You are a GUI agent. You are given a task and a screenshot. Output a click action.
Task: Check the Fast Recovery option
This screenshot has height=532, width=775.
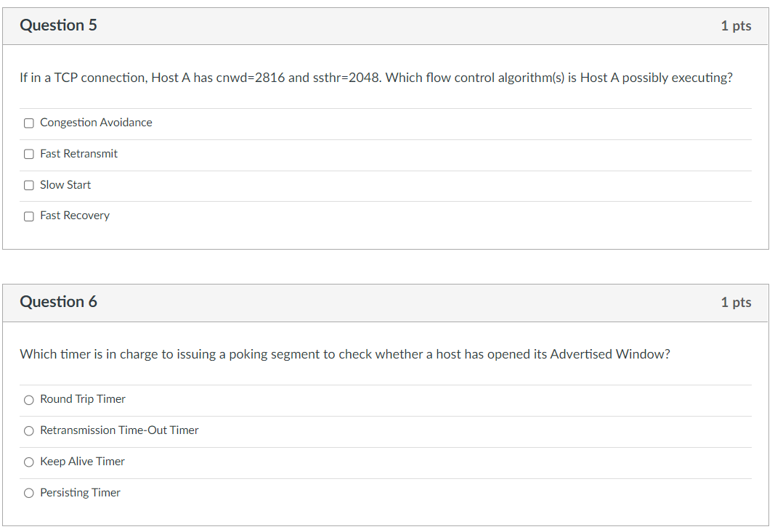(28, 216)
